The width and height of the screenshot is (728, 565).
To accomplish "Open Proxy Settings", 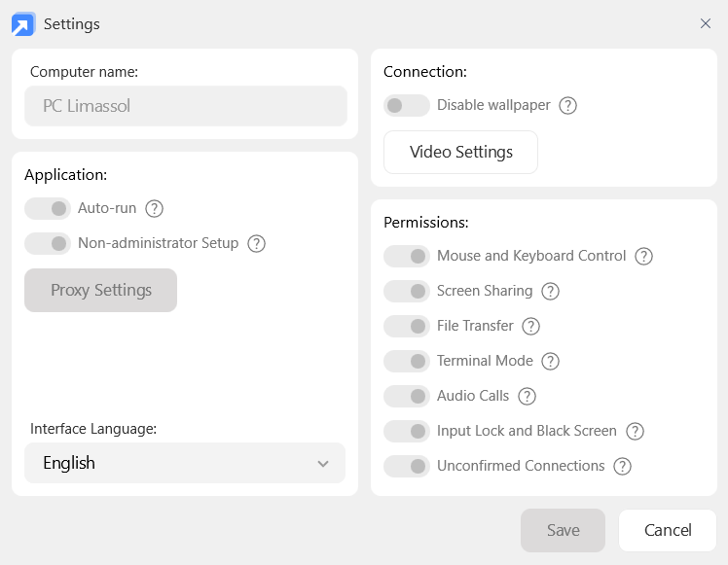I will tap(101, 290).
